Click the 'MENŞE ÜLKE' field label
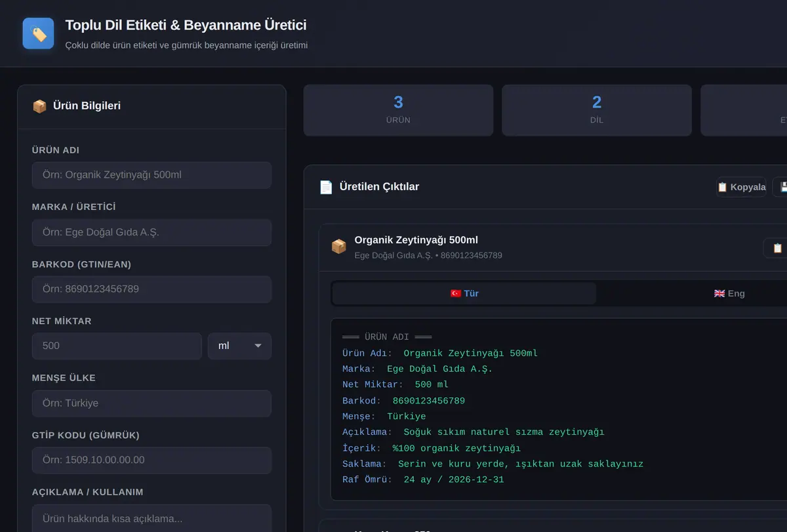 [x=64, y=379]
